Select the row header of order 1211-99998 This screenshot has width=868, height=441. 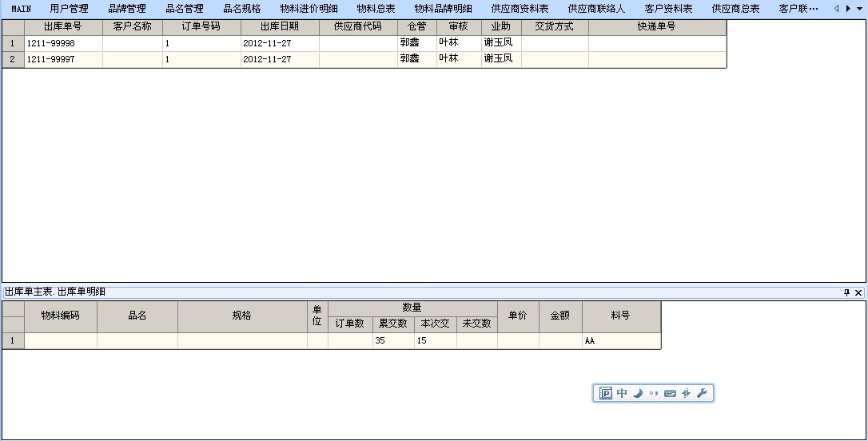tap(13, 43)
